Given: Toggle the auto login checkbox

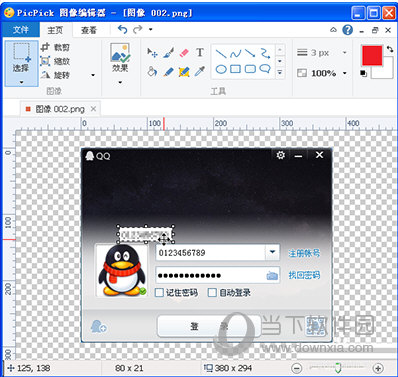Looking at the screenshot, I should 212,293.
